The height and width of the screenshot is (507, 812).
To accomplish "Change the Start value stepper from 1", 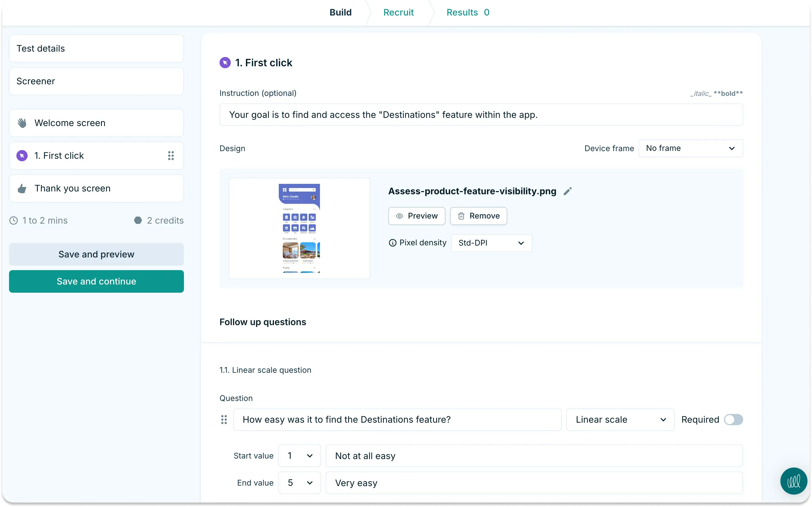I will pyautogui.click(x=299, y=455).
